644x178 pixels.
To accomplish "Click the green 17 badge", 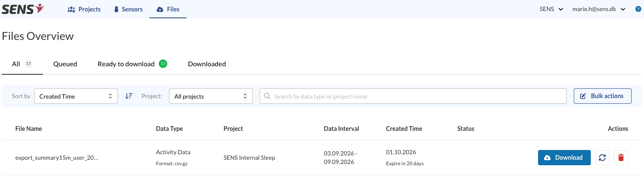I will pyautogui.click(x=163, y=64).
